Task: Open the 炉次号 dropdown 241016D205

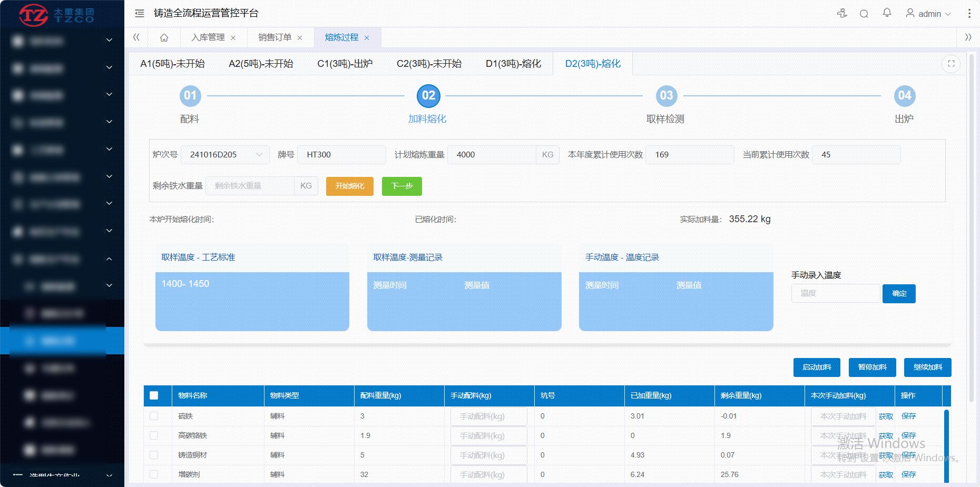Action: point(225,155)
